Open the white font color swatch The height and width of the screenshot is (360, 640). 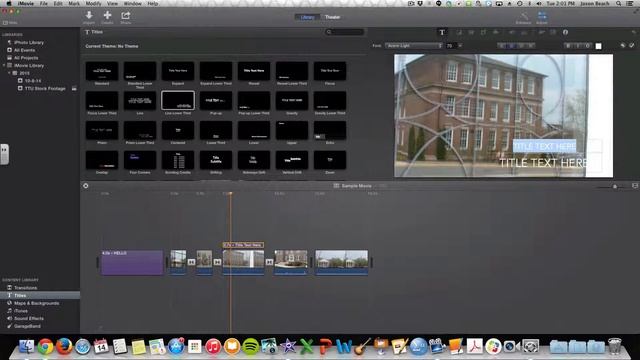pos(598,46)
